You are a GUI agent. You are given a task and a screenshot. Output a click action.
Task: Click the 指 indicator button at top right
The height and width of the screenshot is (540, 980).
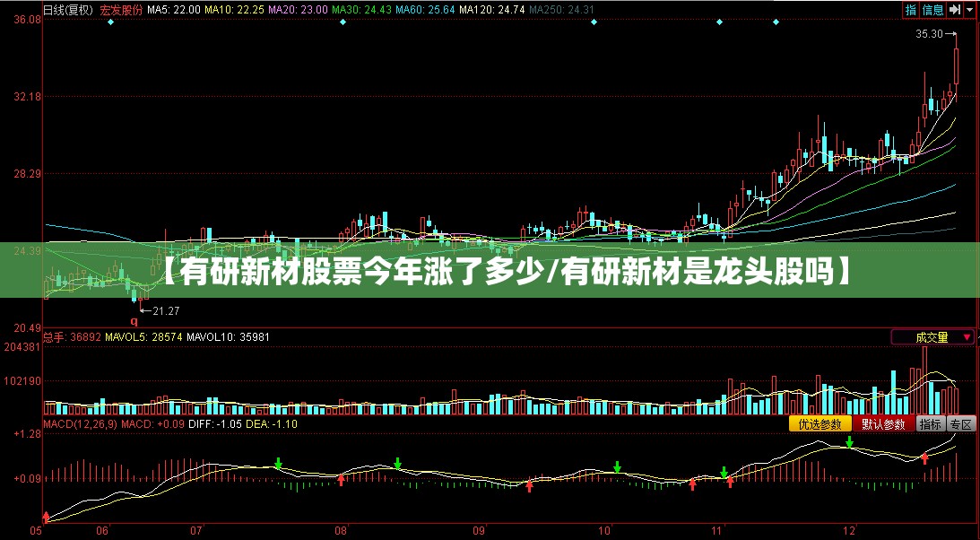tap(911, 9)
